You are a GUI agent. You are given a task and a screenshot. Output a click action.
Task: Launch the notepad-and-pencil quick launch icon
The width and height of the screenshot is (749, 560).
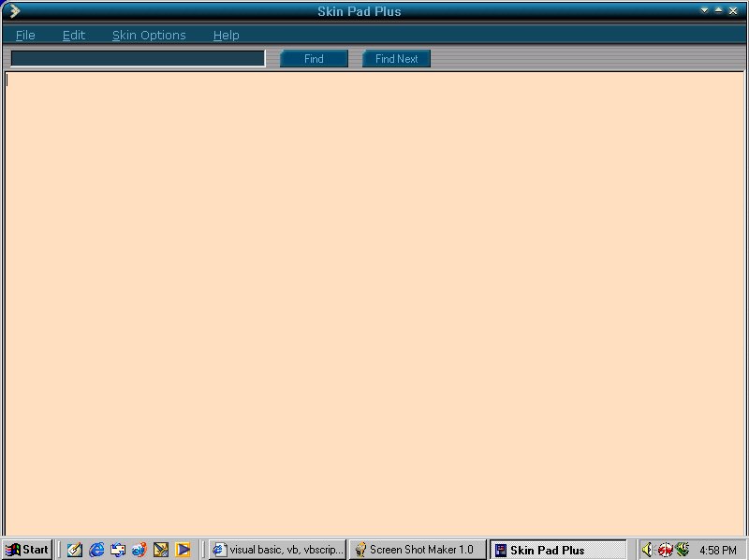point(75,550)
